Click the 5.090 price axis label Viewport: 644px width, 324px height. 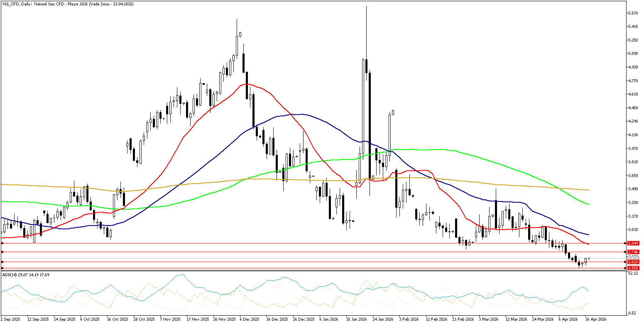[x=633, y=54]
